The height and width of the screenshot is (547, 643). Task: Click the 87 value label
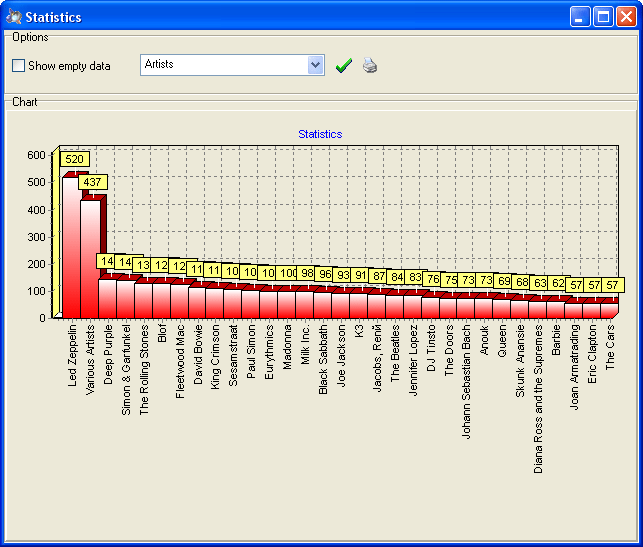(x=378, y=276)
